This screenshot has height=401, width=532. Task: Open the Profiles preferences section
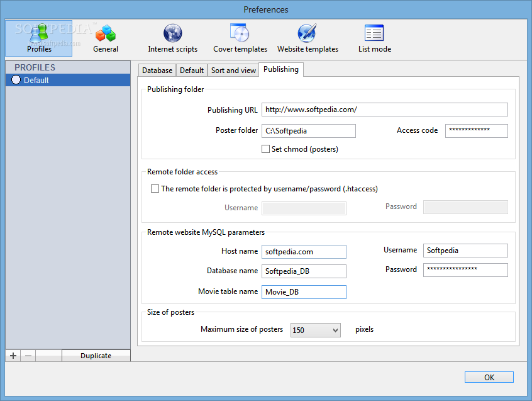(x=39, y=38)
